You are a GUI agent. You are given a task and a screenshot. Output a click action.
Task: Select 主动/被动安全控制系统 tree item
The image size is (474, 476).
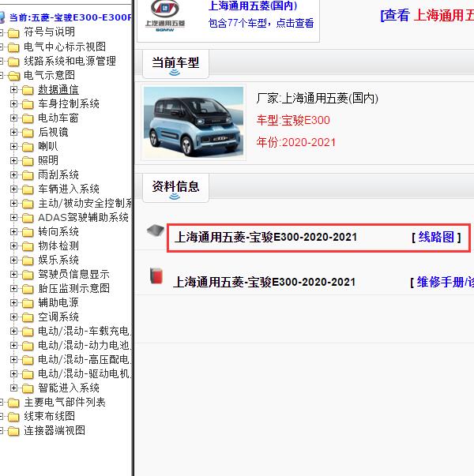point(85,204)
